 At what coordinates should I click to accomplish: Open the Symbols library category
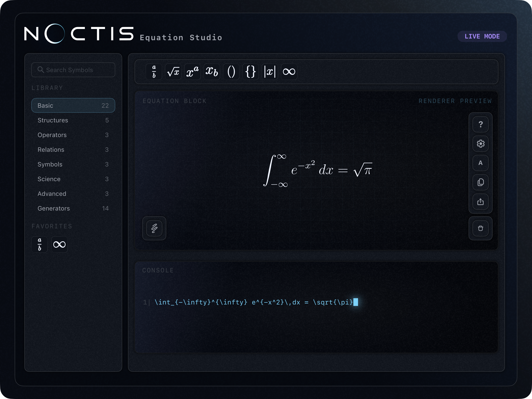click(73, 164)
